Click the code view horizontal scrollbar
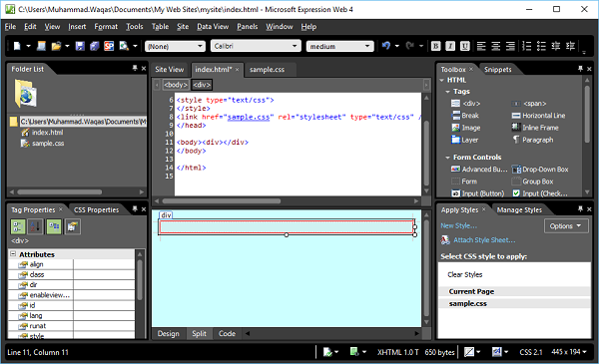The height and width of the screenshot is (364, 599). [287, 200]
